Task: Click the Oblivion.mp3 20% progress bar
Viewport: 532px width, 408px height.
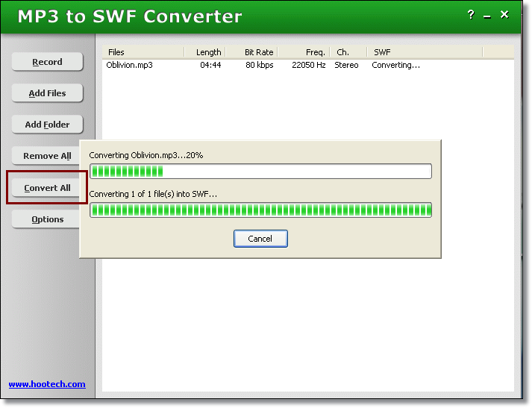Action: 260,172
